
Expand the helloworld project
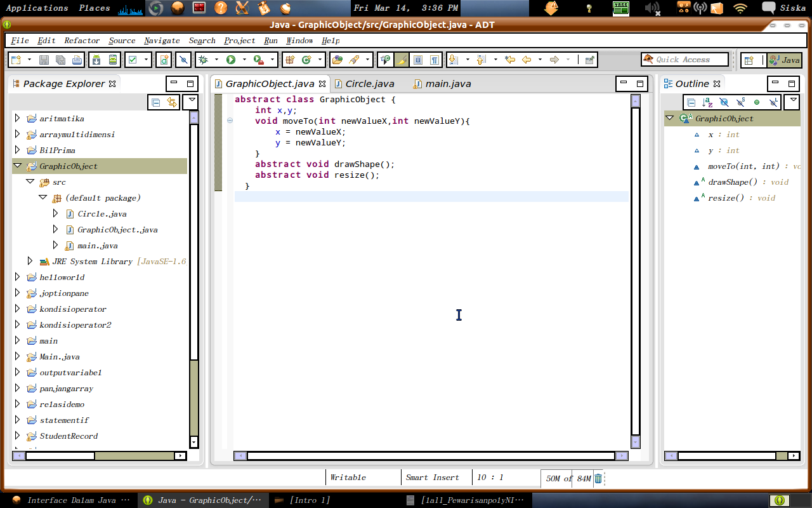click(x=16, y=277)
